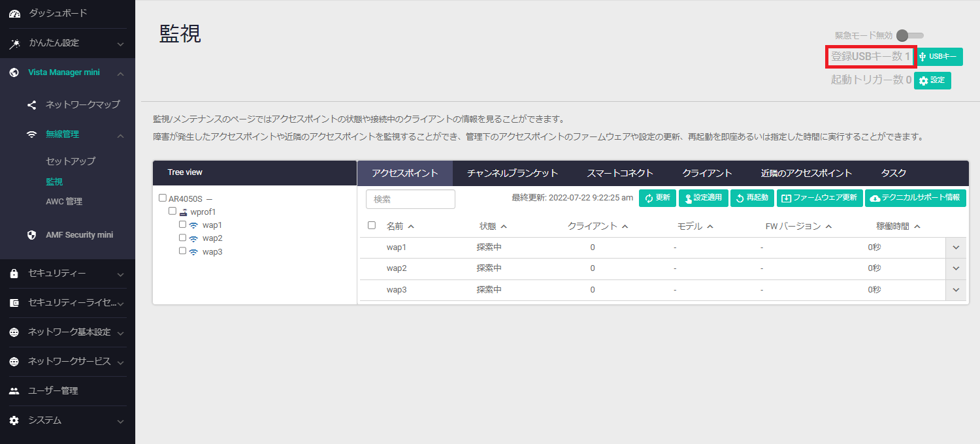The image size is (980, 444).
Task: Click the user management people icon
Action: point(14,390)
